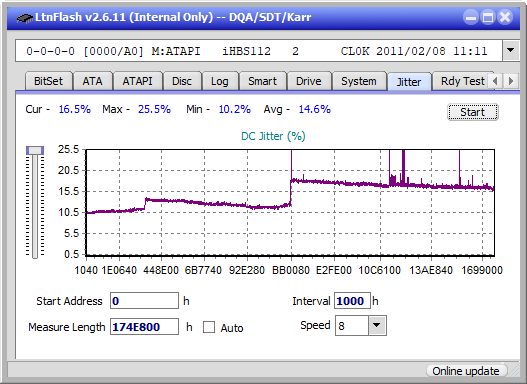The image size is (527, 384).
Task: Click the DC Jitter (%) chart title
Action: coord(273,136)
